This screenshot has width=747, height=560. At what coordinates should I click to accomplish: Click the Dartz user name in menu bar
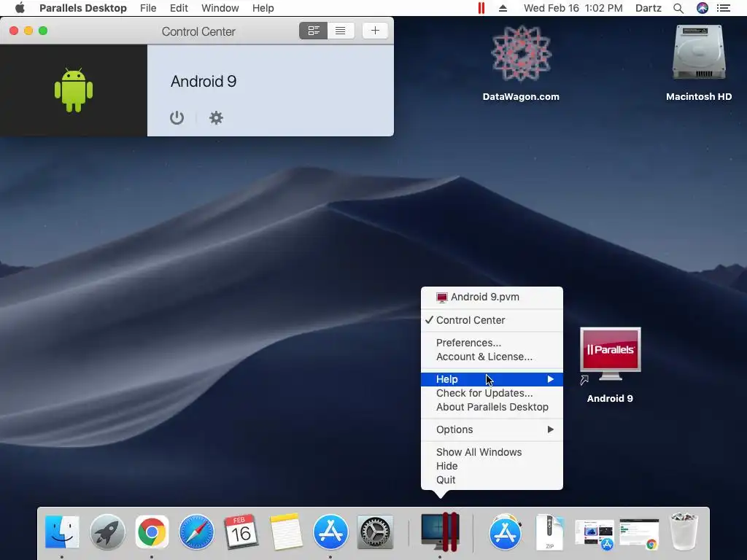tap(649, 8)
